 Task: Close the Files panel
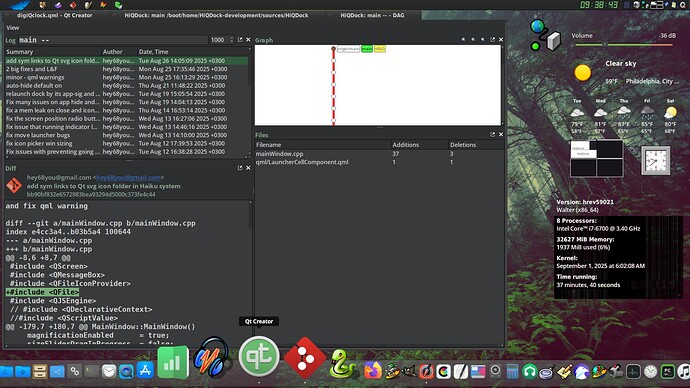pyautogui.click(x=501, y=134)
